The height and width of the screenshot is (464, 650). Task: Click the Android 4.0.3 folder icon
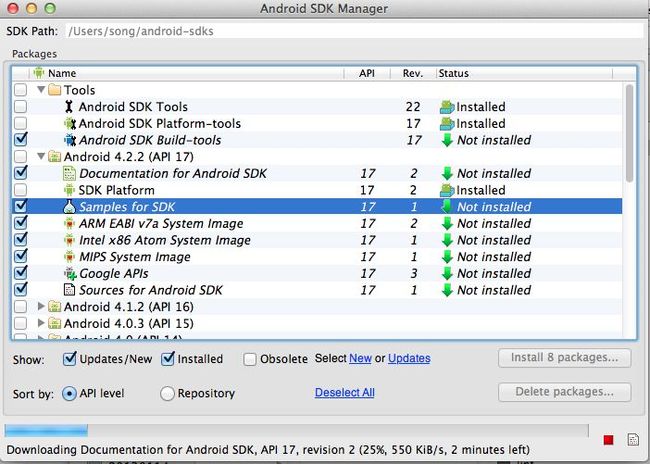coord(55,323)
